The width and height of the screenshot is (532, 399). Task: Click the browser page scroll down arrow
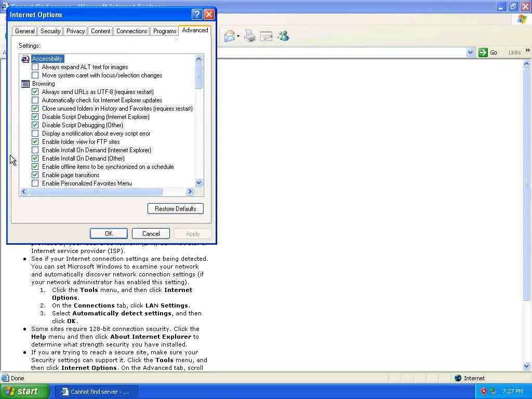pyautogui.click(x=527, y=366)
